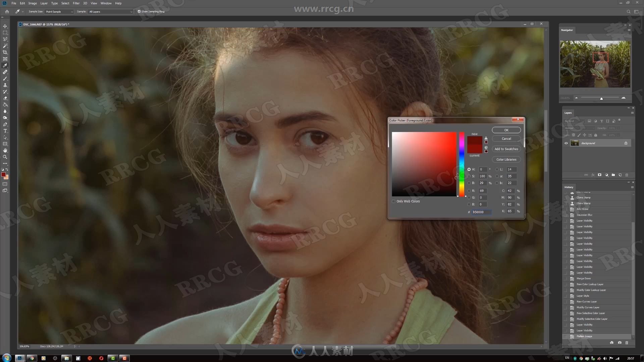Viewport: 644px width, 362px height.
Task: Select the Path Selection tool
Action: click(x=5, y=137)
